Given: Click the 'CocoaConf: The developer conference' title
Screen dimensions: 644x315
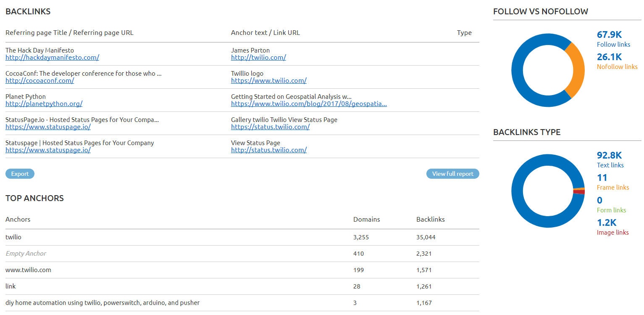Looking at the screenshot, I should 84,74.
